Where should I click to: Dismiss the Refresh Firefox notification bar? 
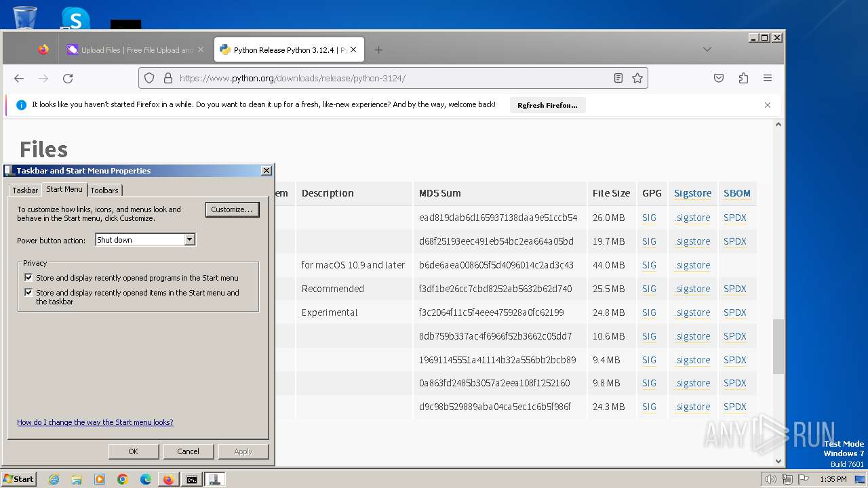[x=768, y=105]
